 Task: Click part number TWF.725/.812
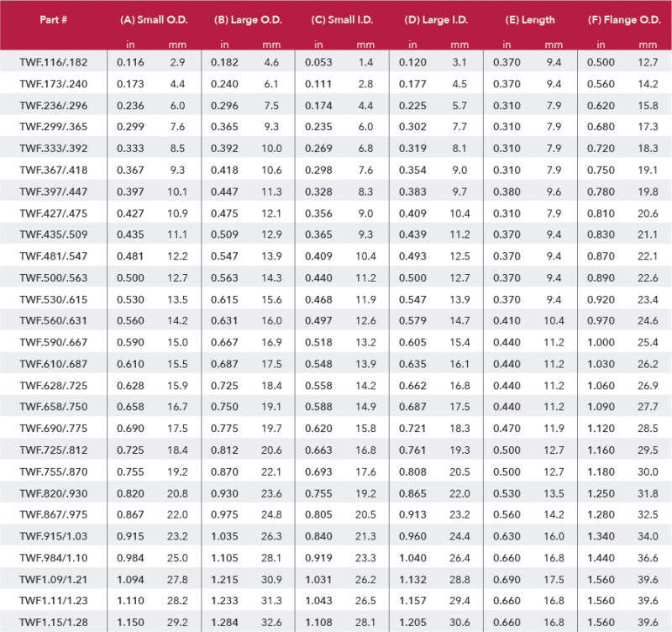(53, 450)
